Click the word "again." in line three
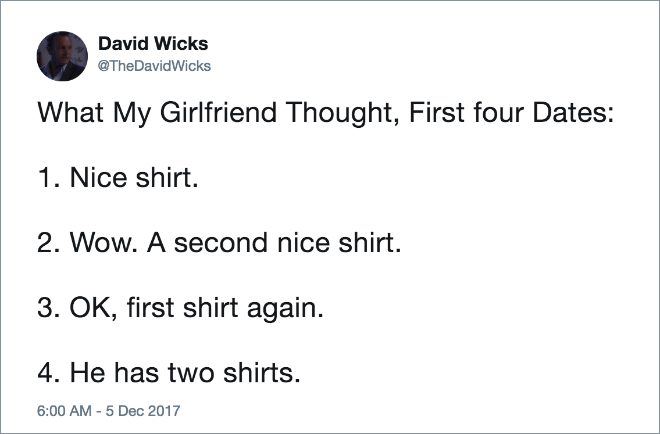This screenshot has width=660, height=434. coord(285,309)
